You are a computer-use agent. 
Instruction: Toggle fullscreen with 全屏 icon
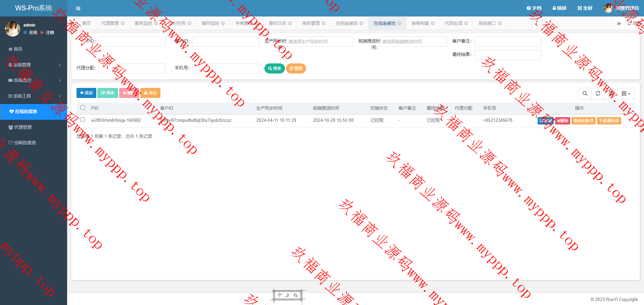pos(585,8)
